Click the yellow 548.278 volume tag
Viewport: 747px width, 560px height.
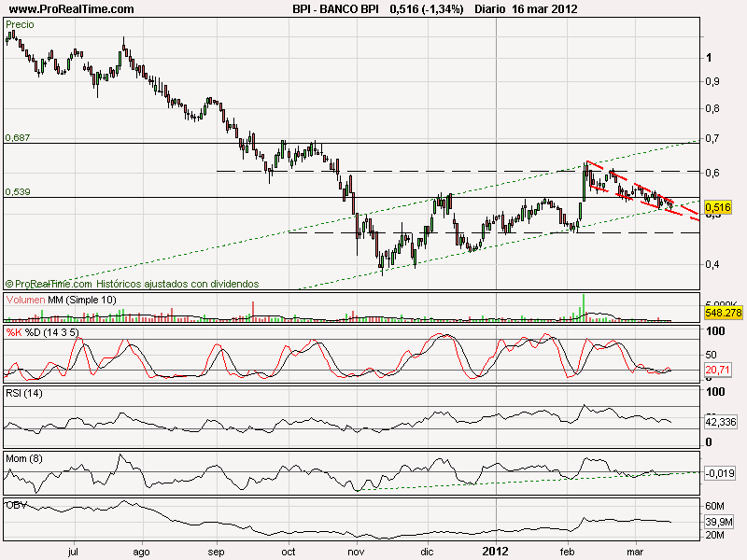723,313
